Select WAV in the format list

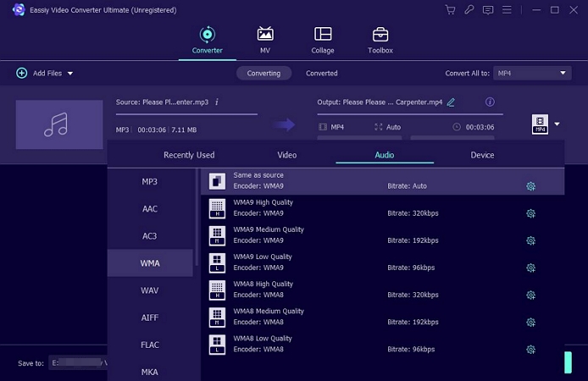(150, 290)
